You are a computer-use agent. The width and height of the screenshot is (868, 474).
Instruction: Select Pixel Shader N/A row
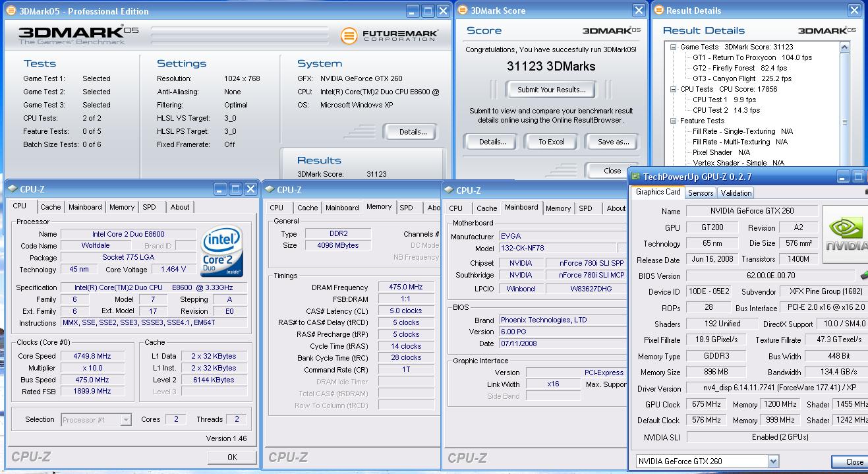pos(723,152)
